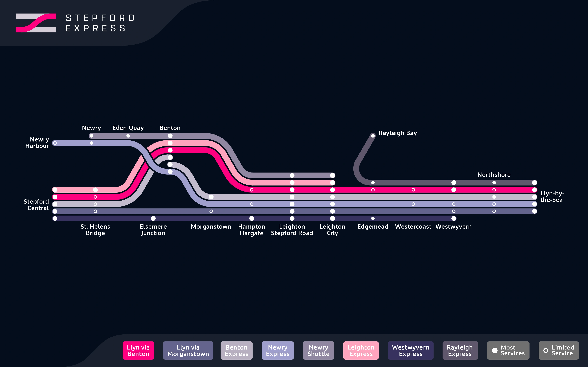Select the Benton Express legend box
This screenshot has height=367, width=588.
(236, 351)
